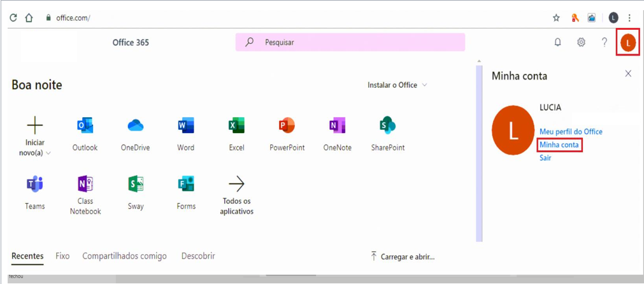Switch to Compartilhados comigo tab

click(x=124, y=256)
